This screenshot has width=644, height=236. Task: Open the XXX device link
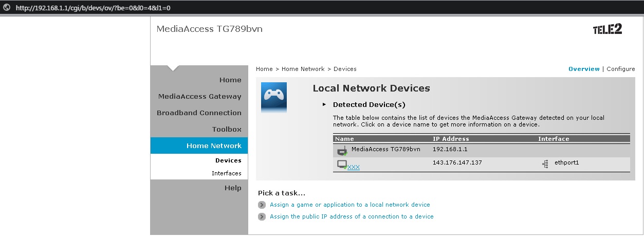click(354, 167)
